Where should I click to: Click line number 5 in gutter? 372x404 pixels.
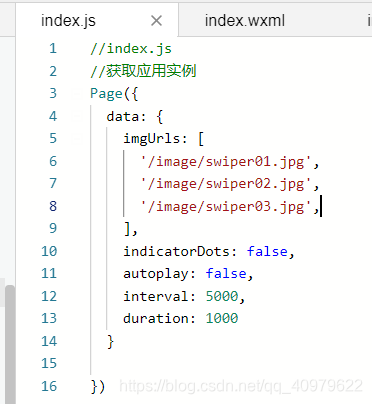pyautogui.click(x=53, y=139)
